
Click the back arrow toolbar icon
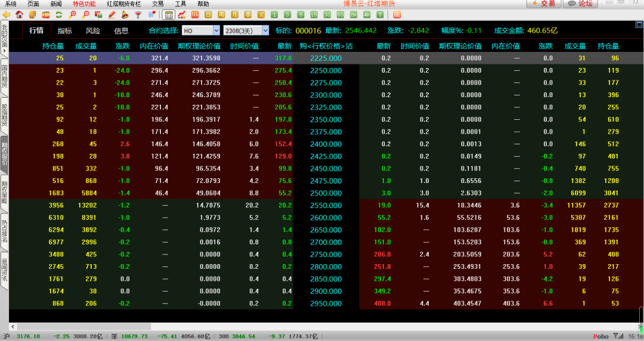coord(6,14)
